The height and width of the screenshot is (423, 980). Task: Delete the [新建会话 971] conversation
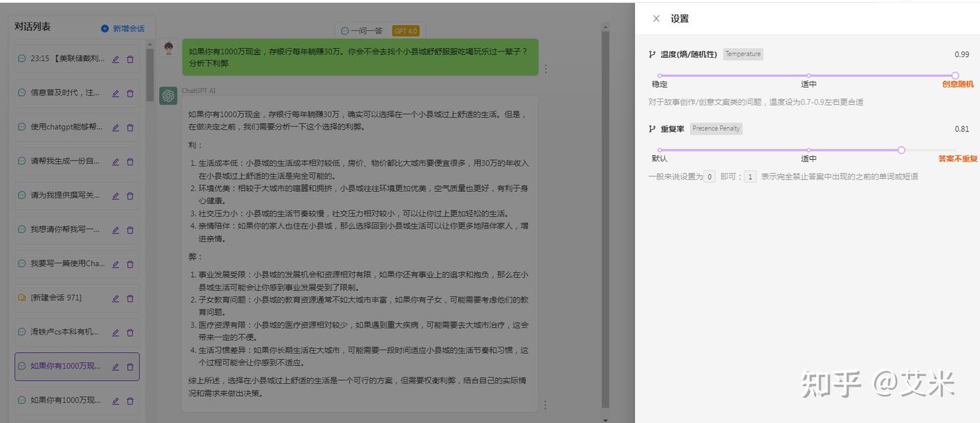click(130, 298)
